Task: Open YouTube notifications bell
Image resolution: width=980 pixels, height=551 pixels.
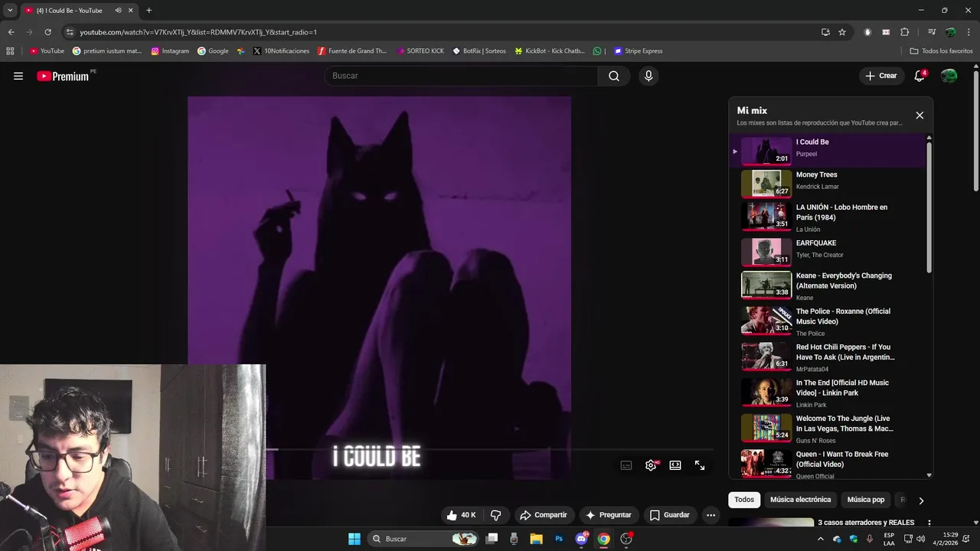Action: pyautogui.click(x=920, y=76)
